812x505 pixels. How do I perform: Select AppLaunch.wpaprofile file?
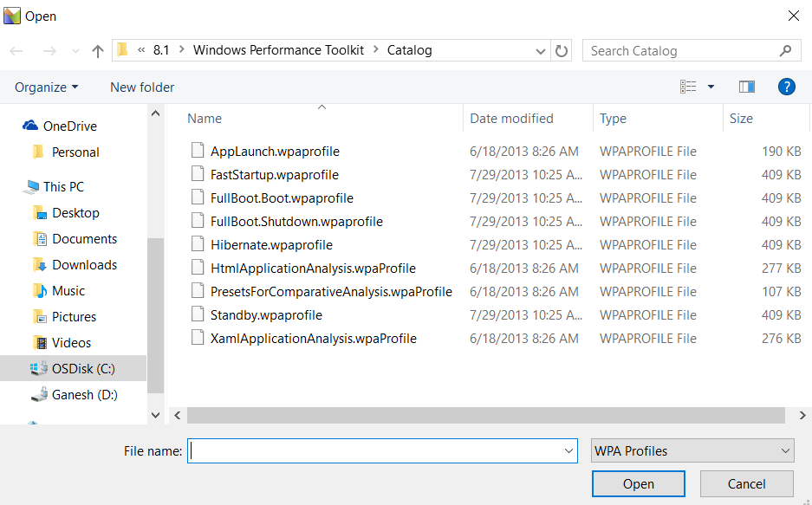point(275,151)
